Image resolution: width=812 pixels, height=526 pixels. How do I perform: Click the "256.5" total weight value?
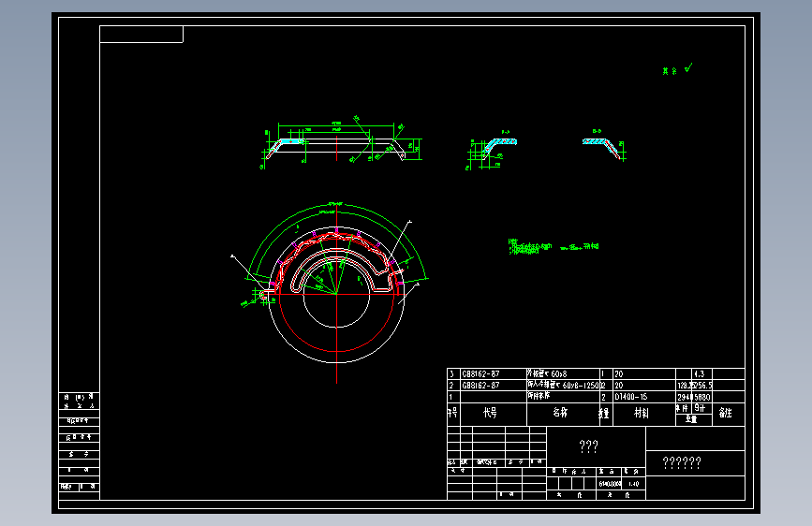[703, 386]
